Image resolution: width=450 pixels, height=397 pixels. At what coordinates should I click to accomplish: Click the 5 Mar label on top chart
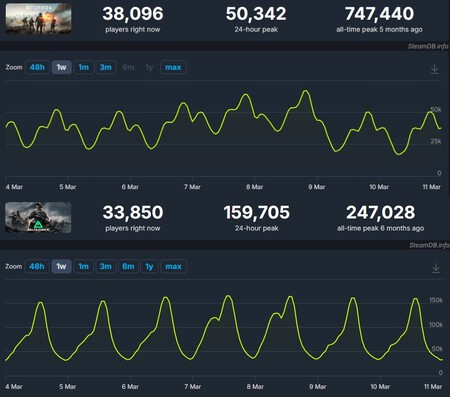(68, 187)
